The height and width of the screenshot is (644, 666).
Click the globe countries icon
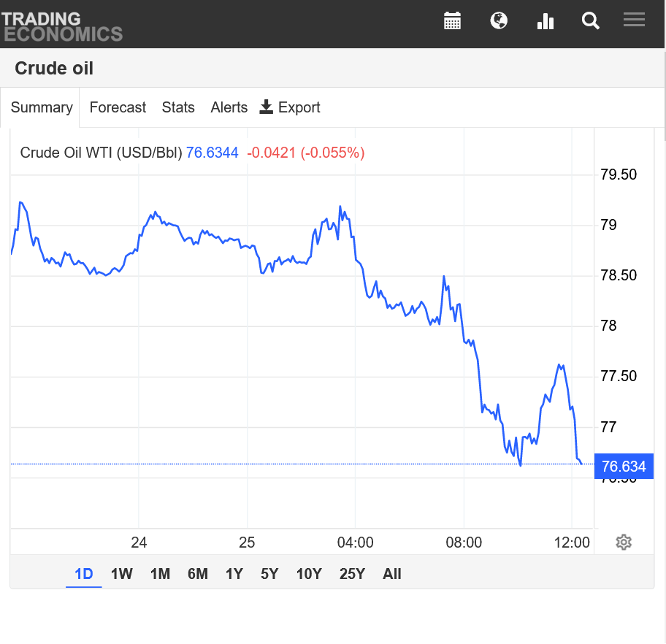pos(499,20)
